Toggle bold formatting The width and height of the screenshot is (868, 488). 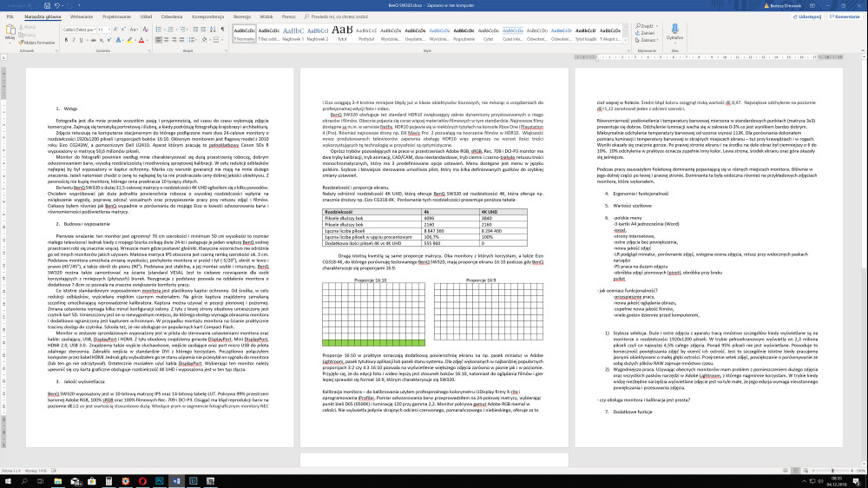(66, 40)
